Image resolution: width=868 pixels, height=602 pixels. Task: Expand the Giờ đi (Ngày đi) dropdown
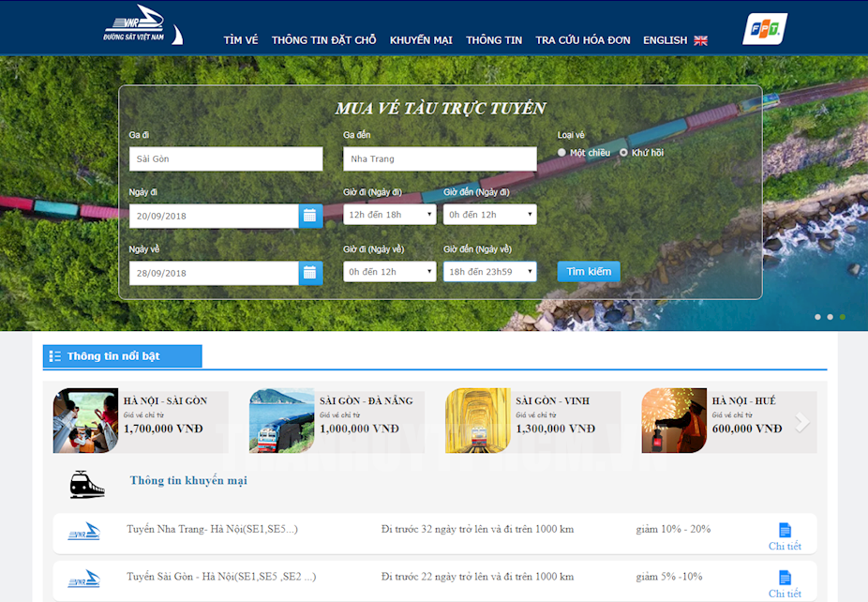click(389, 215)
